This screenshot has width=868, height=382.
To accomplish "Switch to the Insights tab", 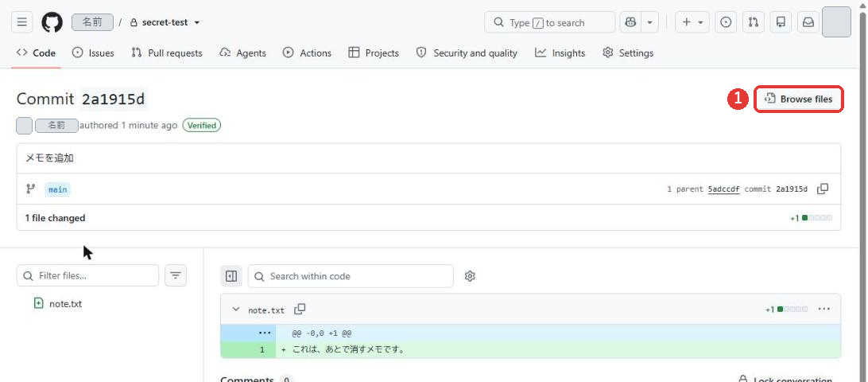I will click(560, 53).
